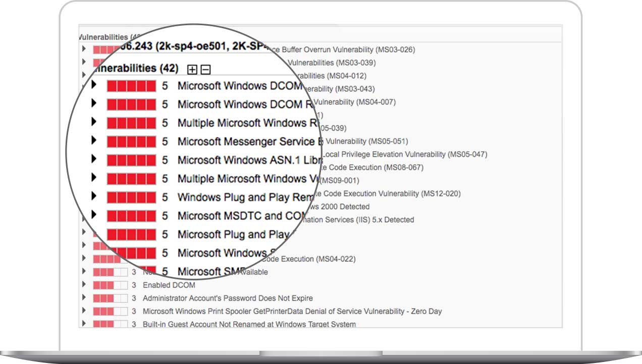Expand the Print Spooler Zero Day vulnerability
The height and width of the screenshot is (364, 642).
tap(84, 311)
